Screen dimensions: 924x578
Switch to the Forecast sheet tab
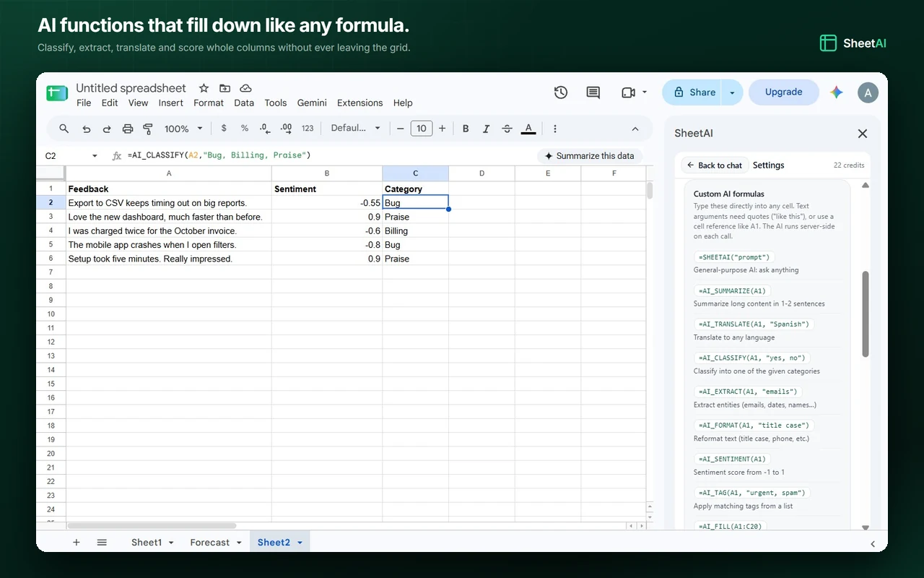click(209, 543)
